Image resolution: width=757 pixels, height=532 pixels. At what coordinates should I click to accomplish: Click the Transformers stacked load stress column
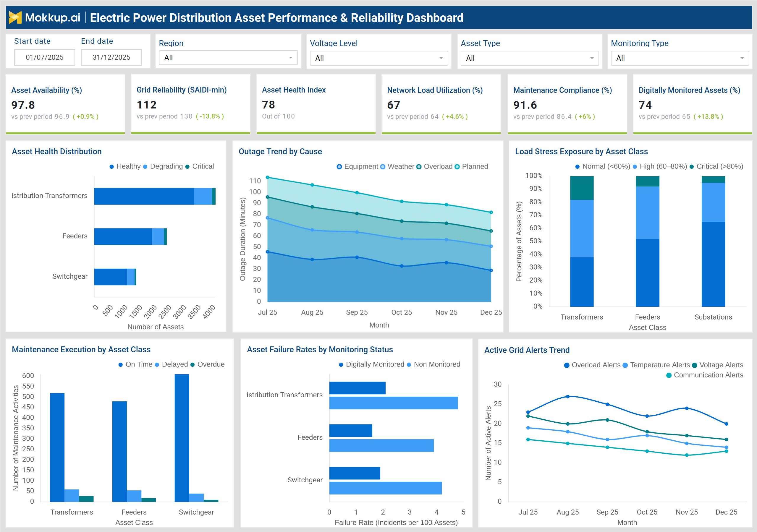tap(582, 241)
